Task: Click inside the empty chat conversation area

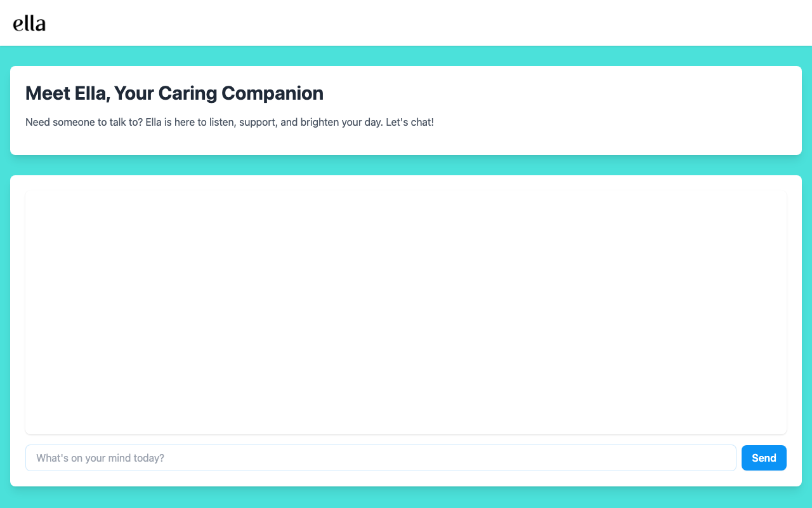Action: click(x=406, y=312)
